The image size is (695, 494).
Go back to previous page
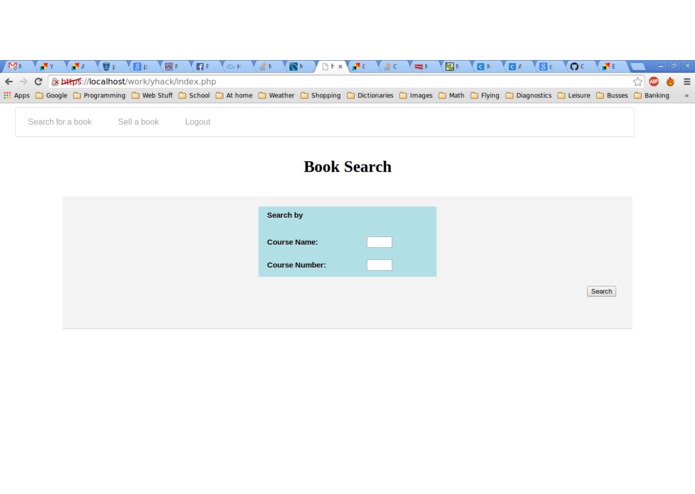pyautogui.click(x=9, y=82)
